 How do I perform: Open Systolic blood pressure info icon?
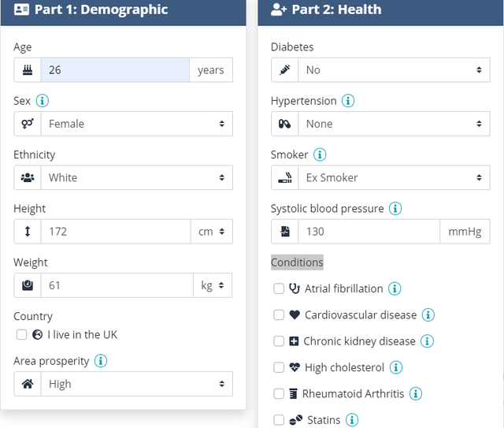pyautogui.click(x=395, y=209)
